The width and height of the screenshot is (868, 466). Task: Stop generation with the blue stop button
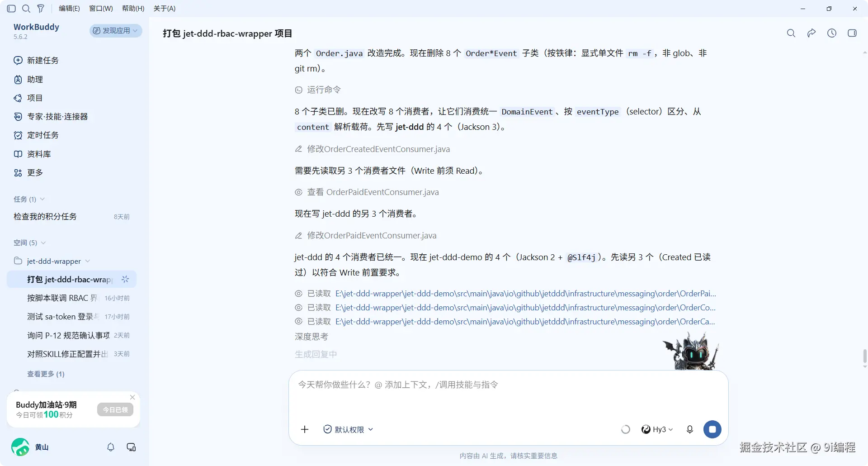712,429
